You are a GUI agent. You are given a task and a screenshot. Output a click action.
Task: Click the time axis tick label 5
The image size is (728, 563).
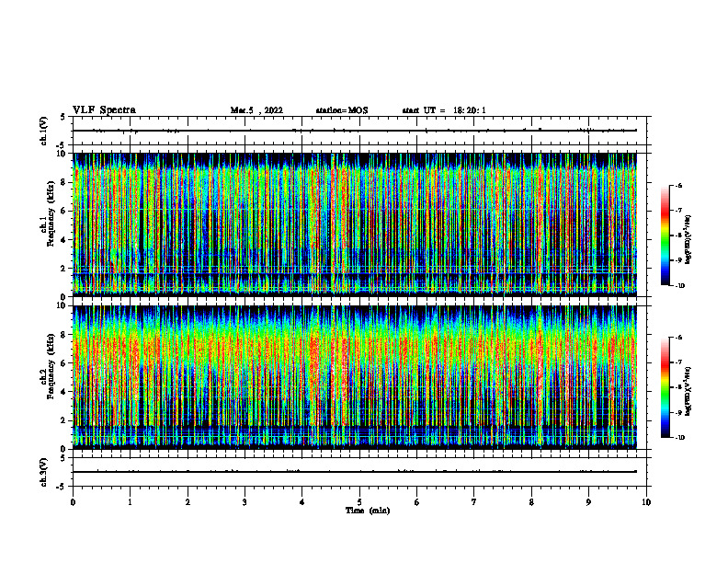click(x=359, y=502)
